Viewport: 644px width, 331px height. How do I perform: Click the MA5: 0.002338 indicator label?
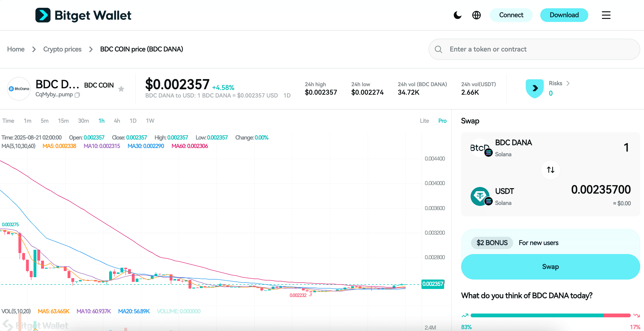pos(59,146)
